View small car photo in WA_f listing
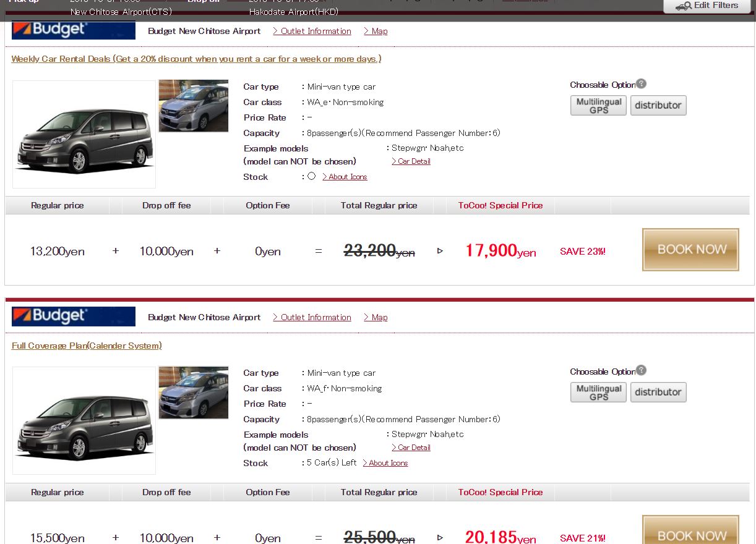The width and height of the screenshot is (756, 544). click(x=194, y=393)
